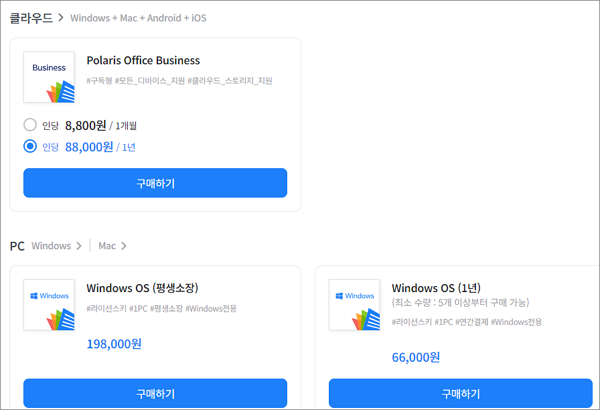
Task: Select the 88,000원 per year radio option
Action: 30,146
